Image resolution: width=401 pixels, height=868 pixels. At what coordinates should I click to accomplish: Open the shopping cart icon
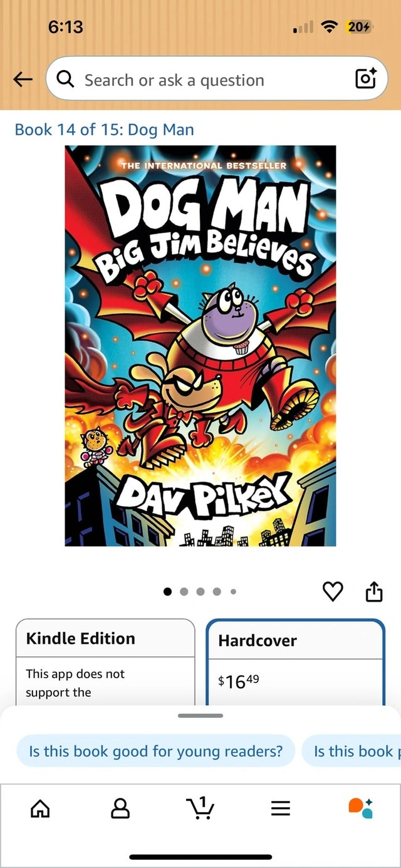[200, 808]
